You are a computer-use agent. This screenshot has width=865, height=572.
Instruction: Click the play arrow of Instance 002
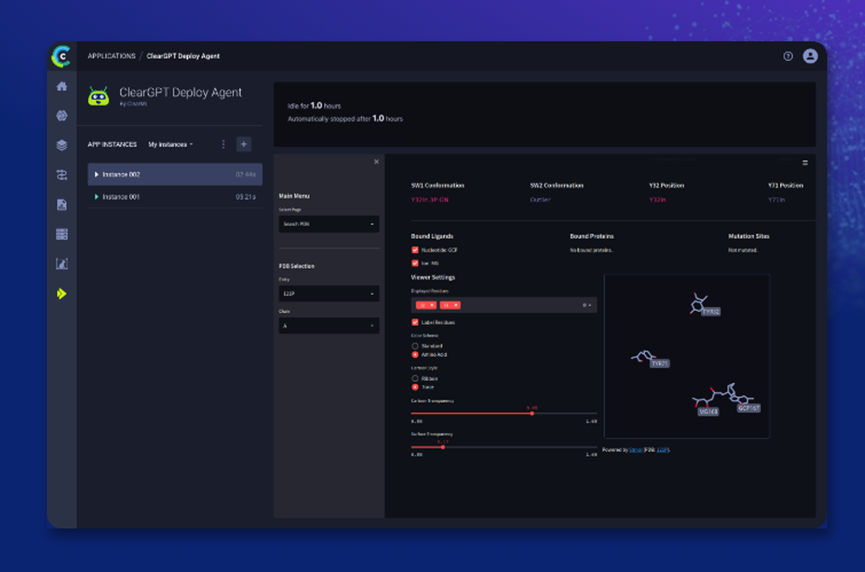[x=97, y=174]
